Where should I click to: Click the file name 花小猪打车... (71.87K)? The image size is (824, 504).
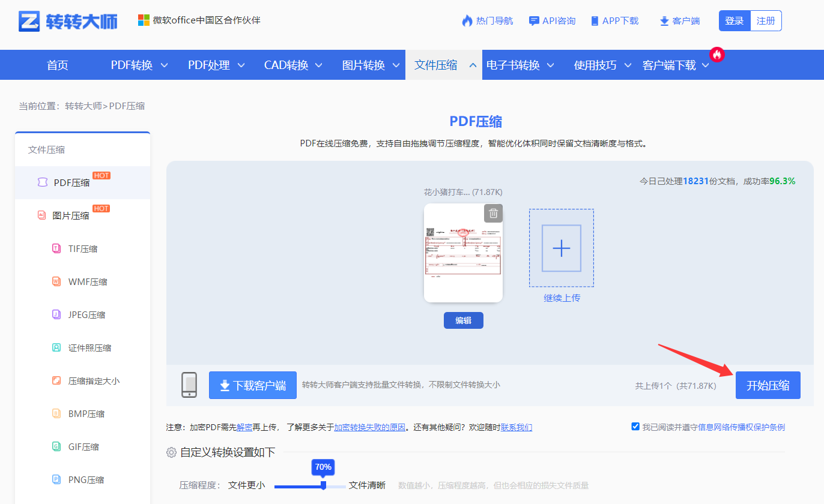(463, 192)
